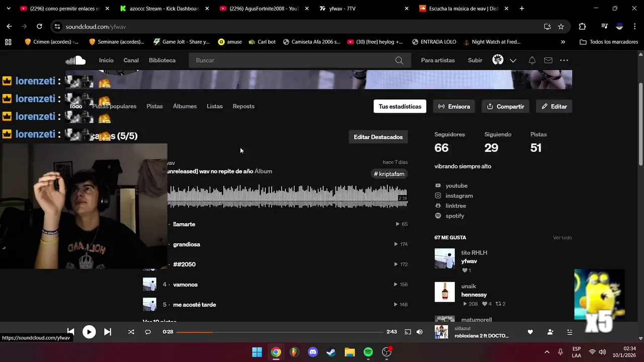Skip to next track in player
Image resolution: width=644 pixels, height=362 pixels.
[x=108, y=332]
